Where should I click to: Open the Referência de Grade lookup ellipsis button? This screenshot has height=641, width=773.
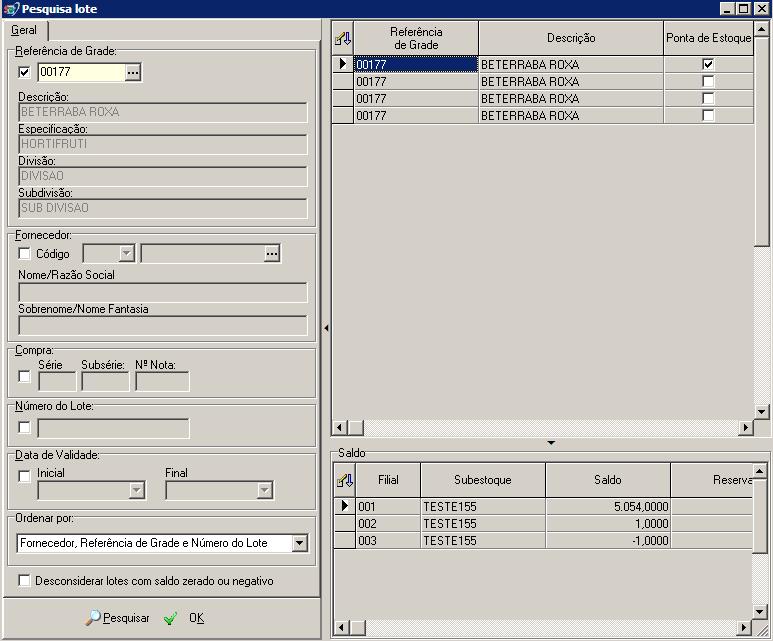tap(133, 72)
